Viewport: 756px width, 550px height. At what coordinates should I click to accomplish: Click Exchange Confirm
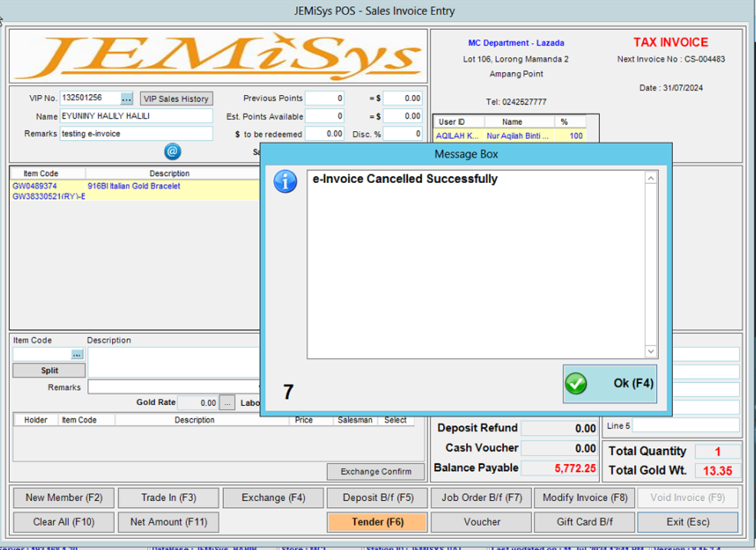pos(375,471)
